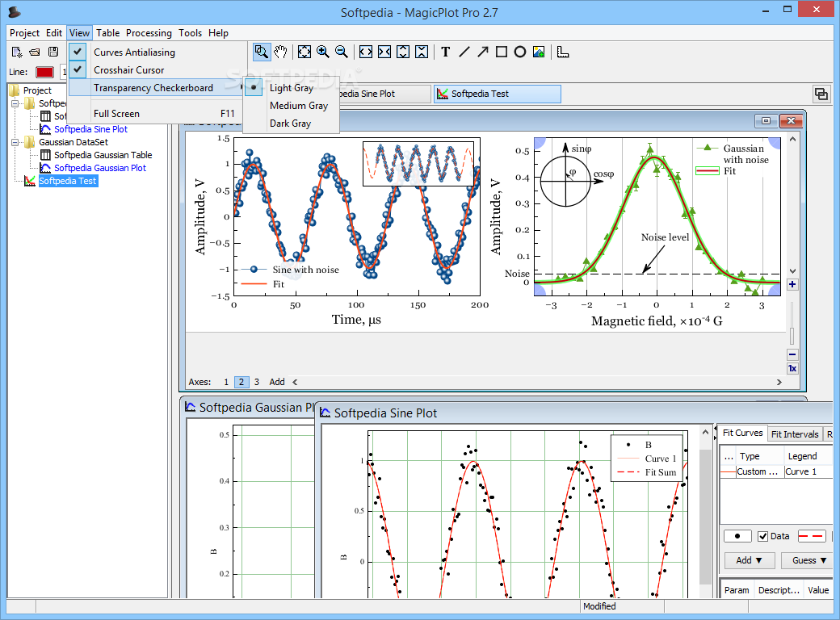Open the Processing menu
Screen dimensions: 840x620
149,33
